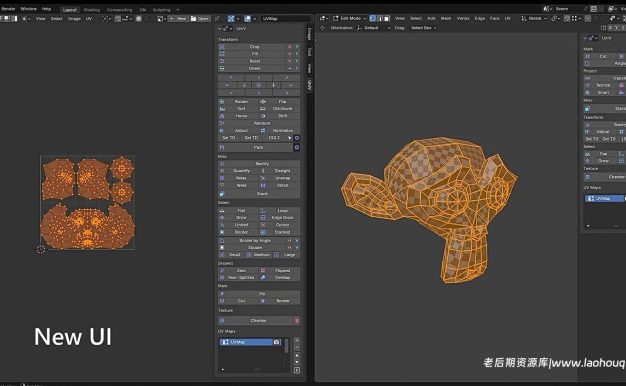Open the Pack settings gear
The height and width of the screenshot is (386, 626).
[297, 147]
